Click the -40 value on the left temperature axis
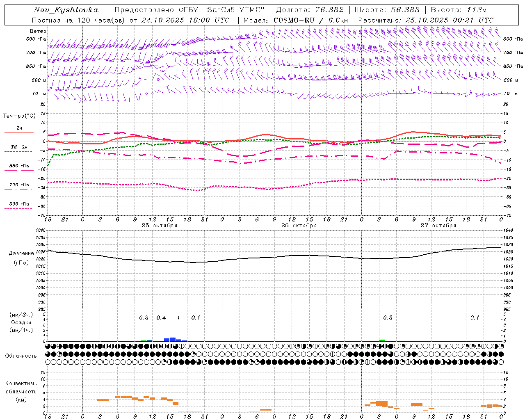This screenshot has height=420, width=525. tap(41, 216)
